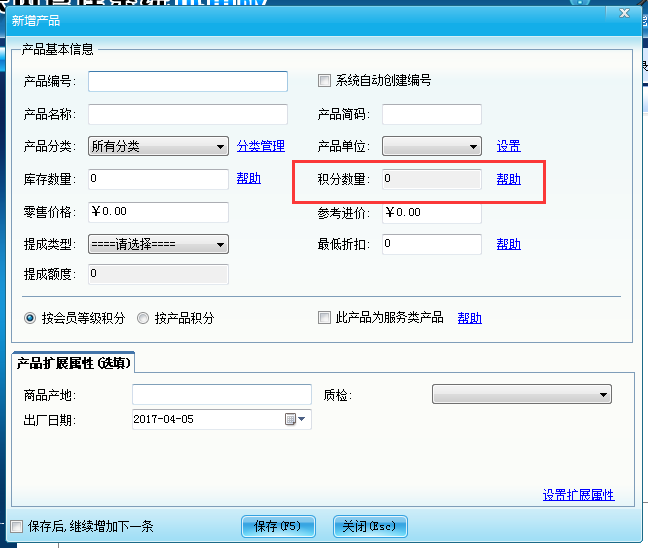Image resolution: width=648 pixels, height=548 pixels.
Task: Tick 此产品为服务类产品 checkbox
Action: pyautogui.click(x=324, y=317)
